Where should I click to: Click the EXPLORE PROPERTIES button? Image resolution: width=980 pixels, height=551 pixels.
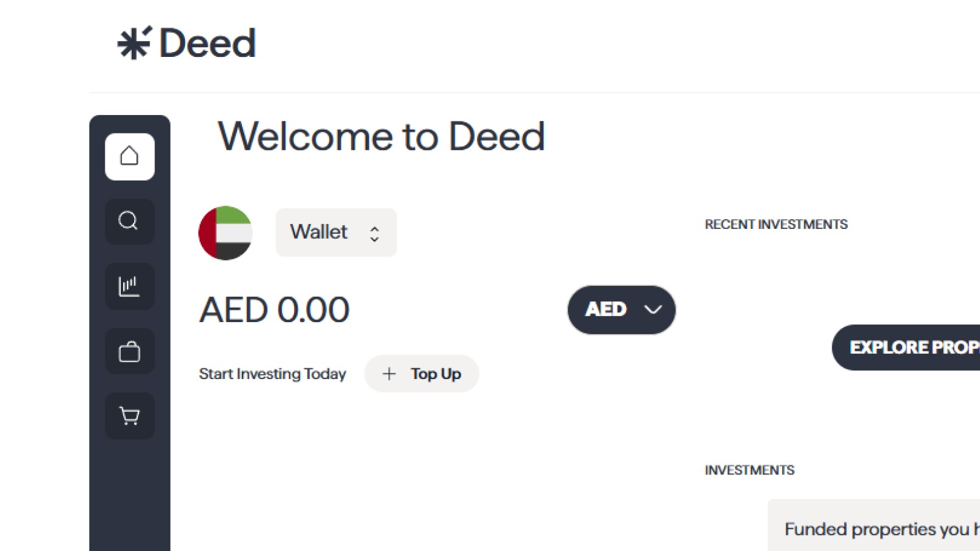[913, 347]
